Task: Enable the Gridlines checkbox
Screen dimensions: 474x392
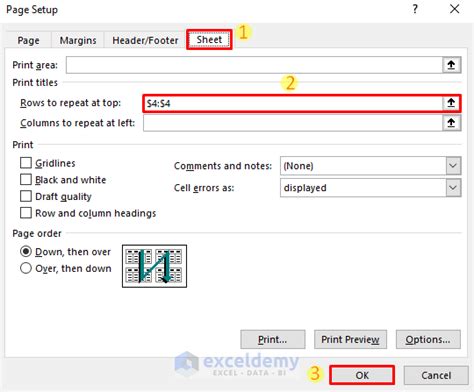Action: point(26,163)
